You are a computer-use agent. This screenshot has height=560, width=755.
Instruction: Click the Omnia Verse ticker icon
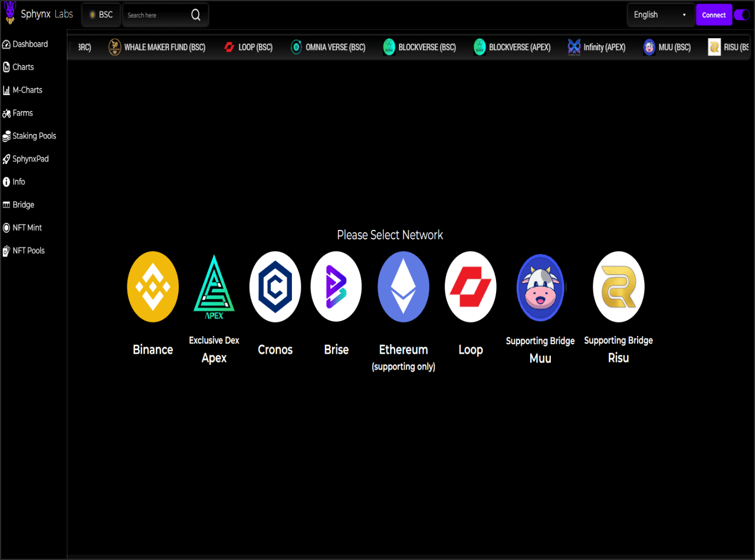[x=296, y=47]
